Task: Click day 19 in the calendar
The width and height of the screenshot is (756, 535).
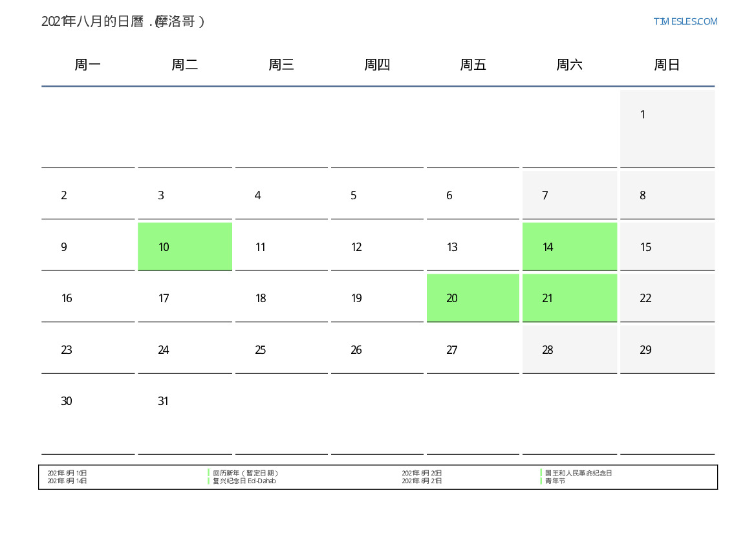Action: [x=378, y=298]
